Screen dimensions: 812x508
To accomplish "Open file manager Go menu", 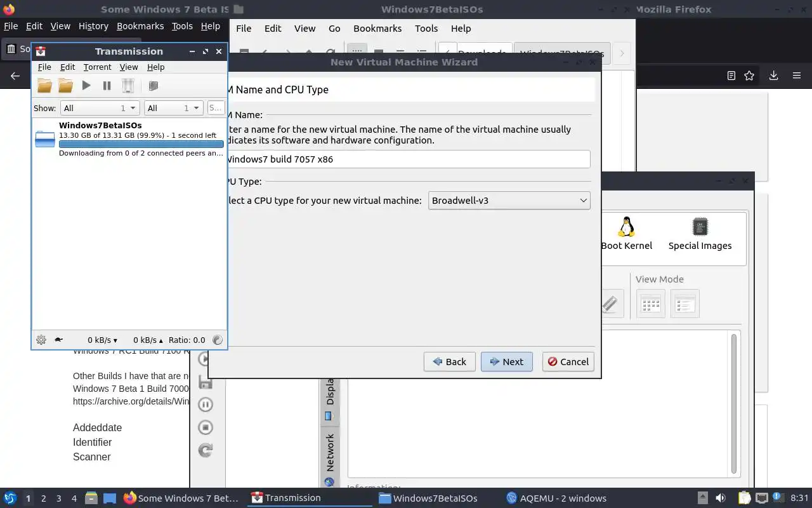I will pyautogui.click(x=334, y=29).
